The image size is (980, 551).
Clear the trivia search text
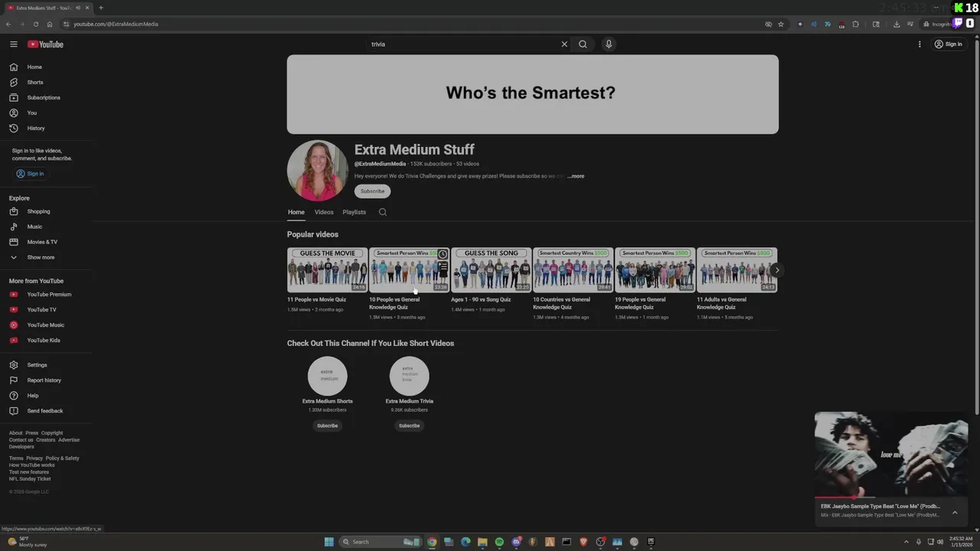pos(564,44)
